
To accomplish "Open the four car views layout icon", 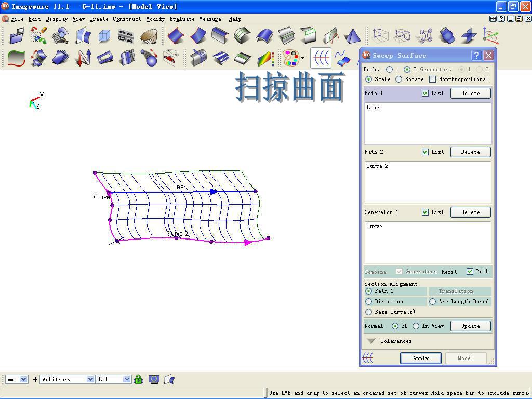I will click(126, 36).
